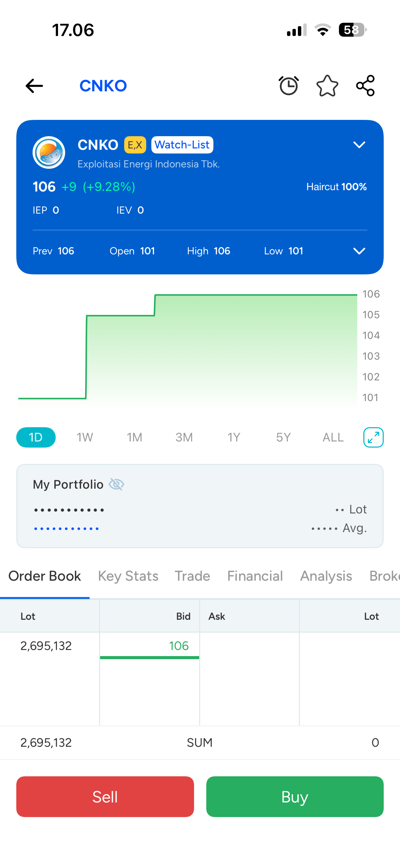Tap the share icon
The width and height of the screenshot is (400, 868).
click(x=365, y=86)
